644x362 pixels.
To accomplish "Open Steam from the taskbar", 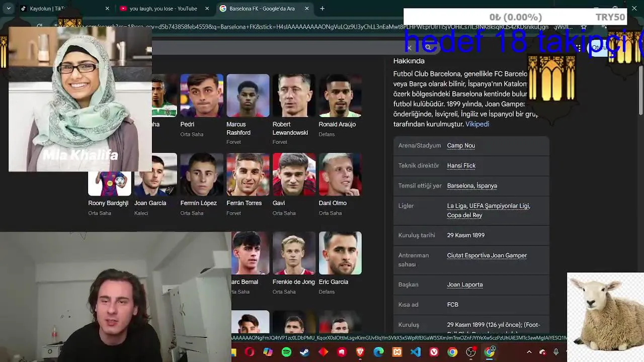I will coord(304,352).
